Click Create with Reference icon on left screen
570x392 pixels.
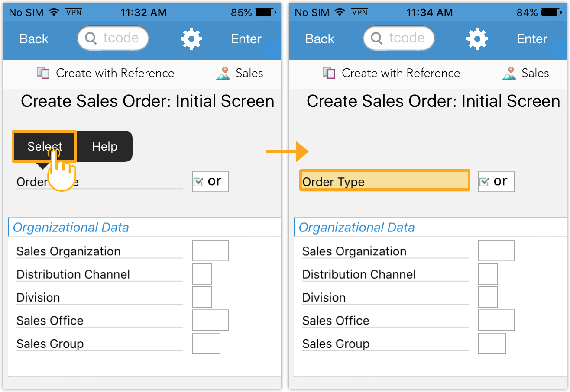(x=43, y=73)
